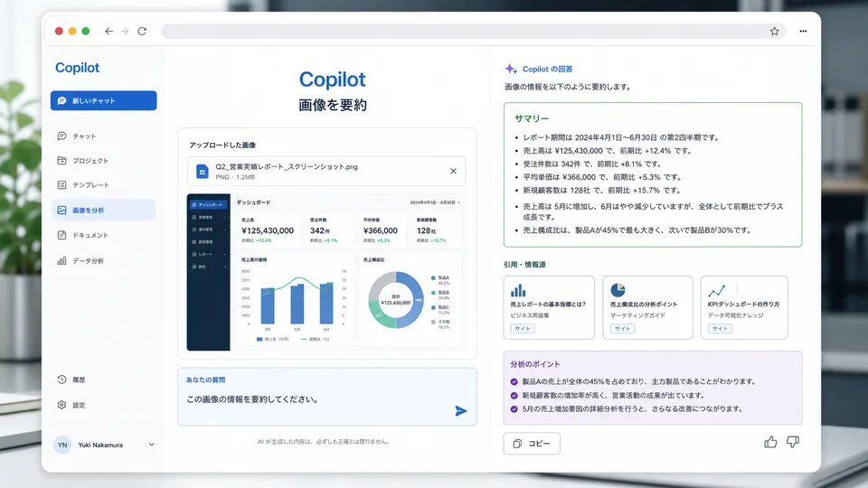Screen dimensions: 868x488
Task: Expand Yuki Nakamura account chevron
Action: (x=151, y=445)
